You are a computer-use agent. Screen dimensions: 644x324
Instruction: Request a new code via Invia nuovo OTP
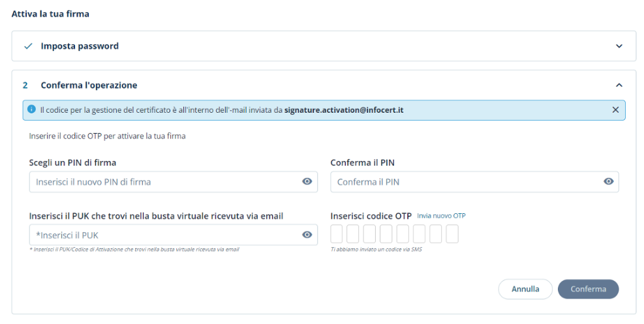pos(441,216)
